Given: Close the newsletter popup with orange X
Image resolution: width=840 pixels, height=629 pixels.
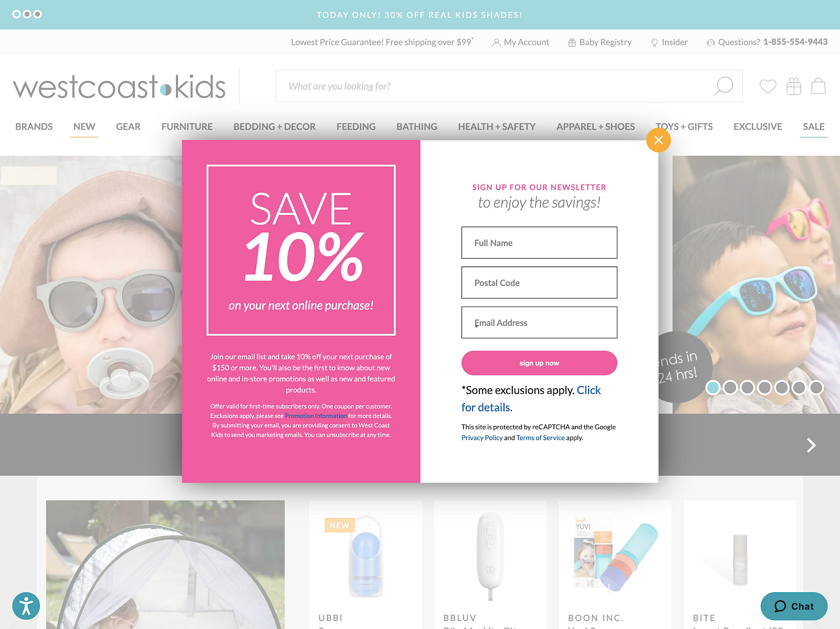Looking at the screenshot, I should (658, 140).
